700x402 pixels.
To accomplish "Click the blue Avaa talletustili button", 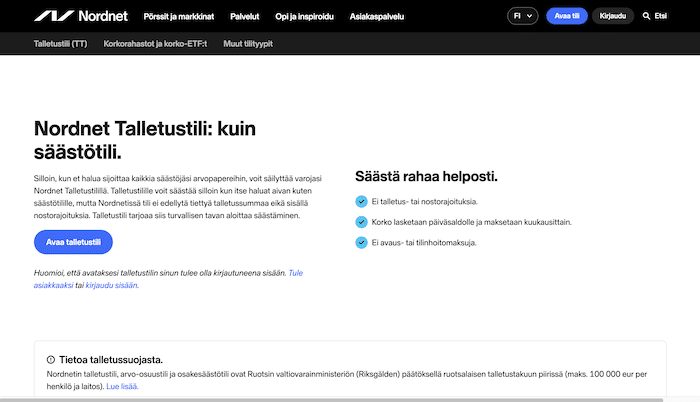I will pyautogui.click(x=73, y=242).
